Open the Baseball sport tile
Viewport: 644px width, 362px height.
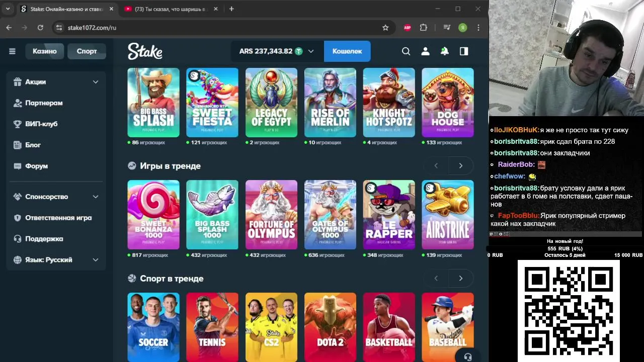448,327
